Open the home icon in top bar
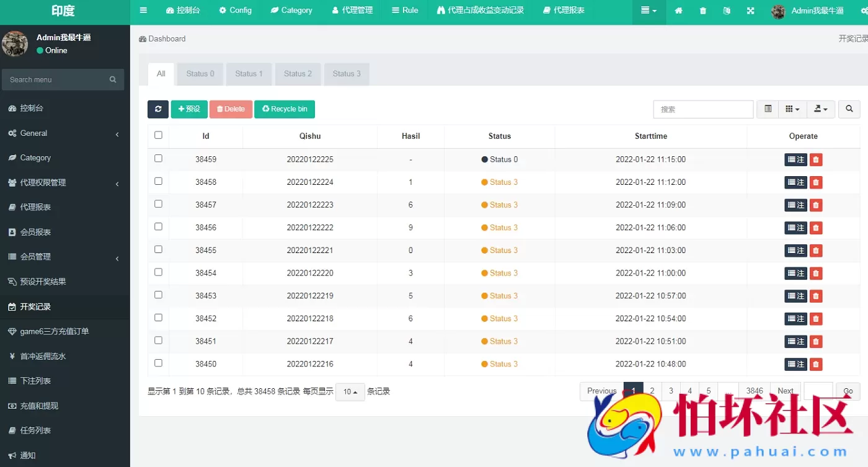This screenshot has width=868, height=467. tap(678, 11)
